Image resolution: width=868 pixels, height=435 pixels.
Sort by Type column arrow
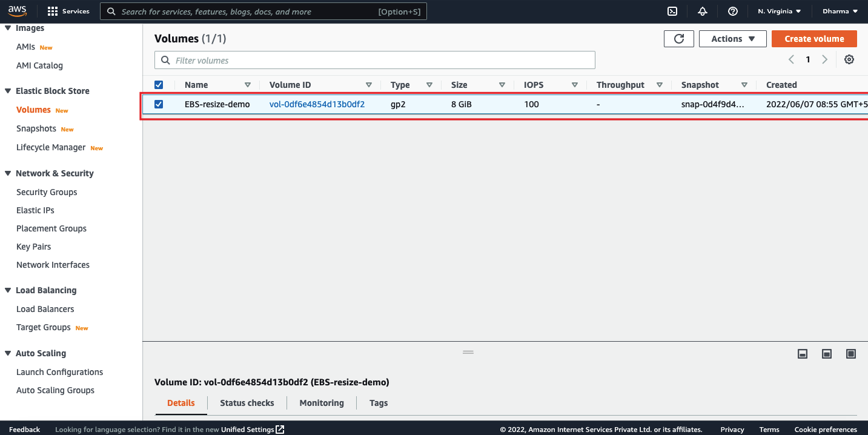tap(429, 85)
